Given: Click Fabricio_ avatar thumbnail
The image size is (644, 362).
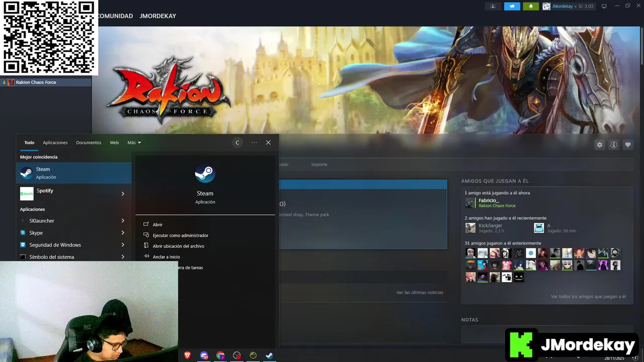Looking at the screenshot, I should point(470,203).
